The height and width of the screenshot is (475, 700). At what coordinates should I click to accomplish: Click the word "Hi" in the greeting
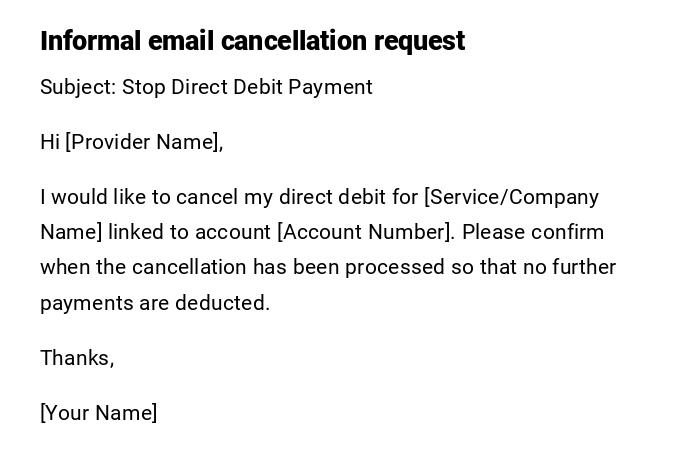[50, 142]
